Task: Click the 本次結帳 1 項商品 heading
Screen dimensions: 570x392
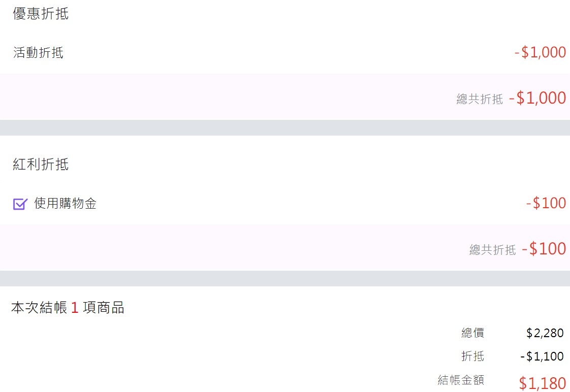Action: (x=68, y=308)
